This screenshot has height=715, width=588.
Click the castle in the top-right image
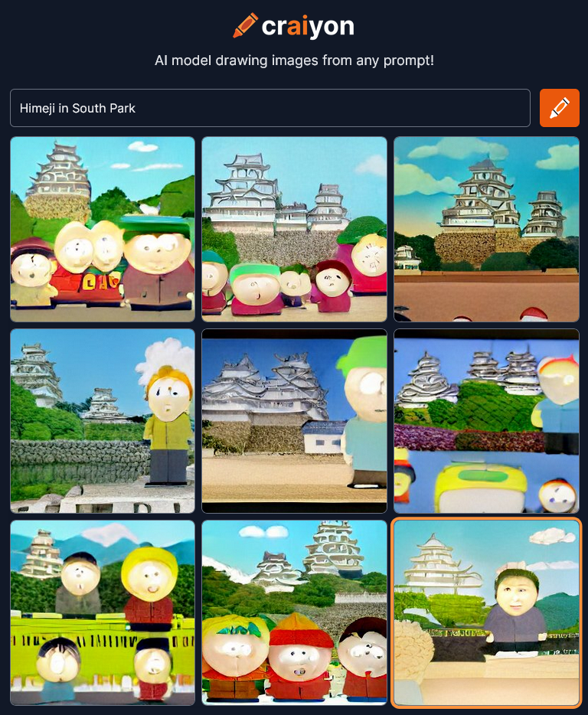(x=484, y=212)
